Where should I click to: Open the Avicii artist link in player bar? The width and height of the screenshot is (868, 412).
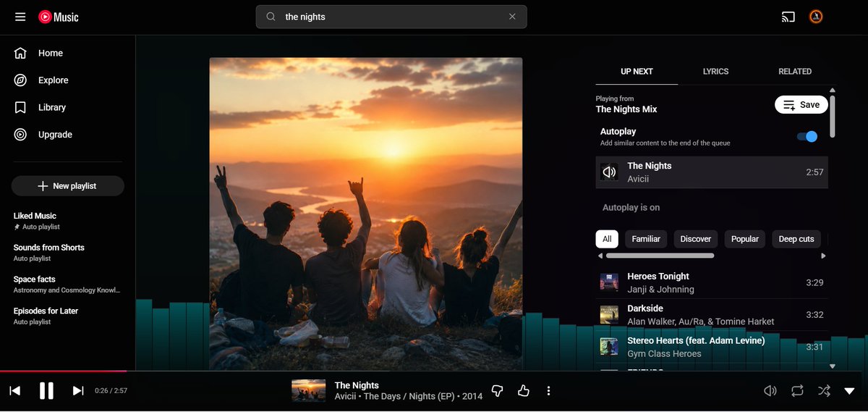(346, 397)
